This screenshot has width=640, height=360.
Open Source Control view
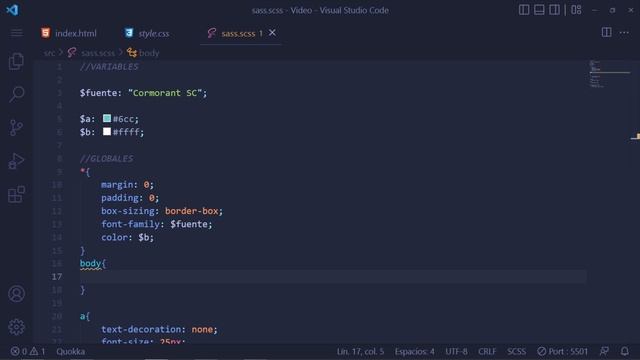[16, 128]
